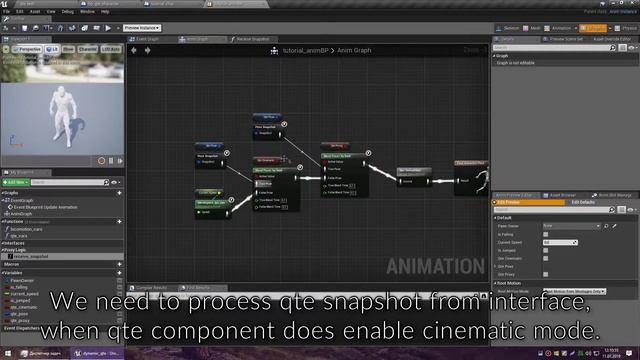Switch to Edit Defaults mode

click(583, 202)
